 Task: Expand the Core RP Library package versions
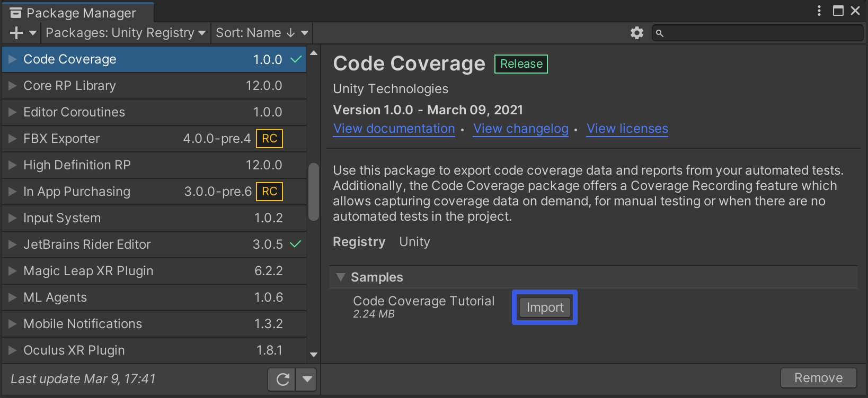pyautogui.click(x=13, y=86)
